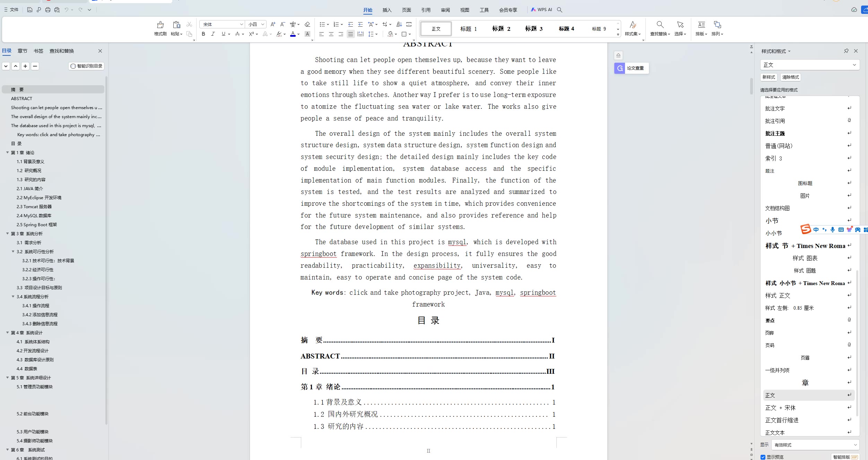Image resolution: width=868 pixels, height=460 pixels.
Task: Open the 文件 menu
Action: point(11,10)
